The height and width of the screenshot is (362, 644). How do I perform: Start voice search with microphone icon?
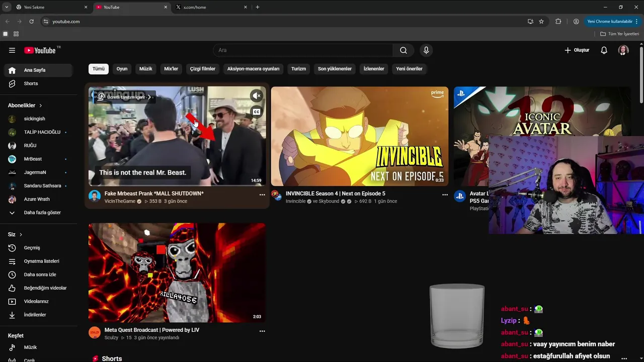pos(426,50)
